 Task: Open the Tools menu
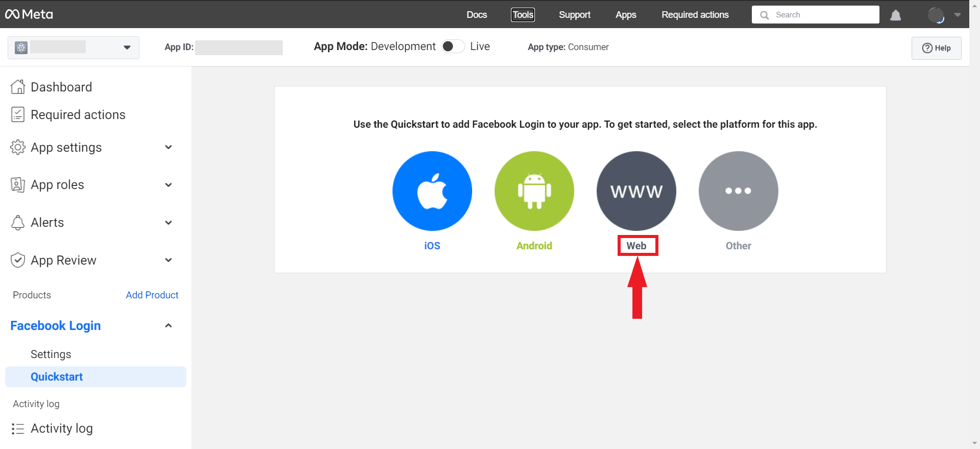pos(523,15)
